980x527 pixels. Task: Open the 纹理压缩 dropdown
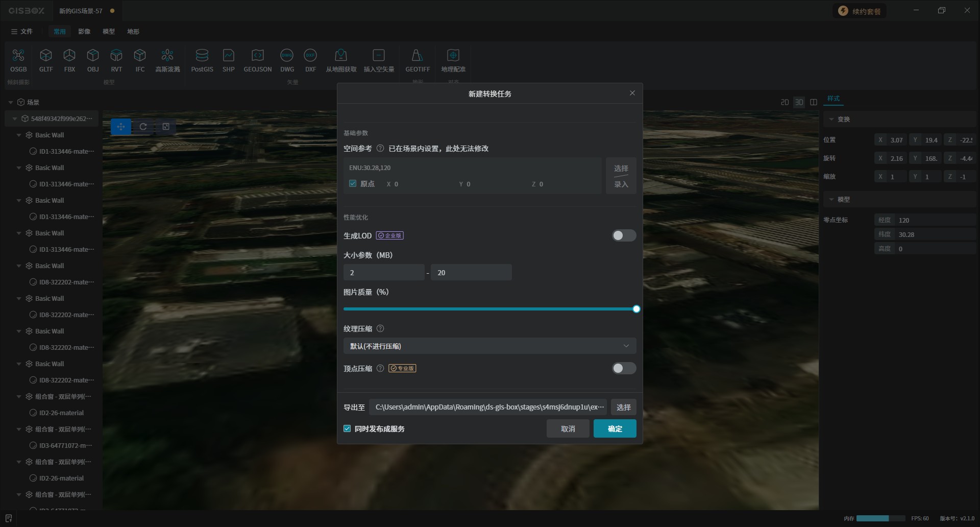[489, 346]
